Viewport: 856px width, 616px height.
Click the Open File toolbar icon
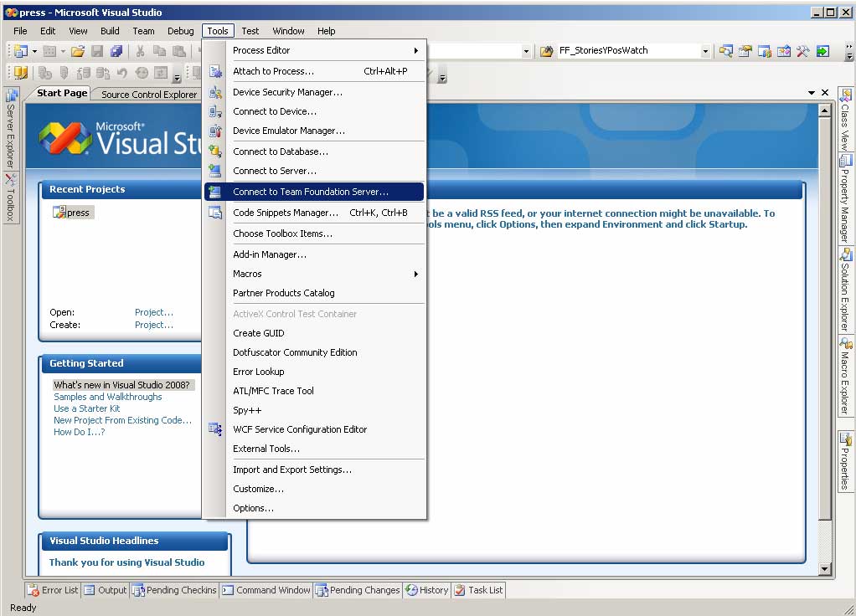pos(77,51)
